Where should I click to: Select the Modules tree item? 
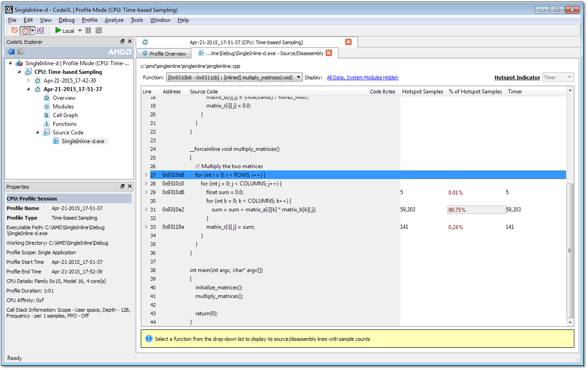(x=63, y=107)
